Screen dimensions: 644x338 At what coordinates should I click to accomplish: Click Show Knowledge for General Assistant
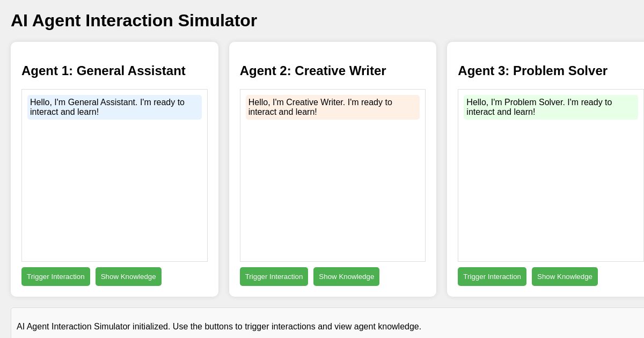[x=128, y=276]
